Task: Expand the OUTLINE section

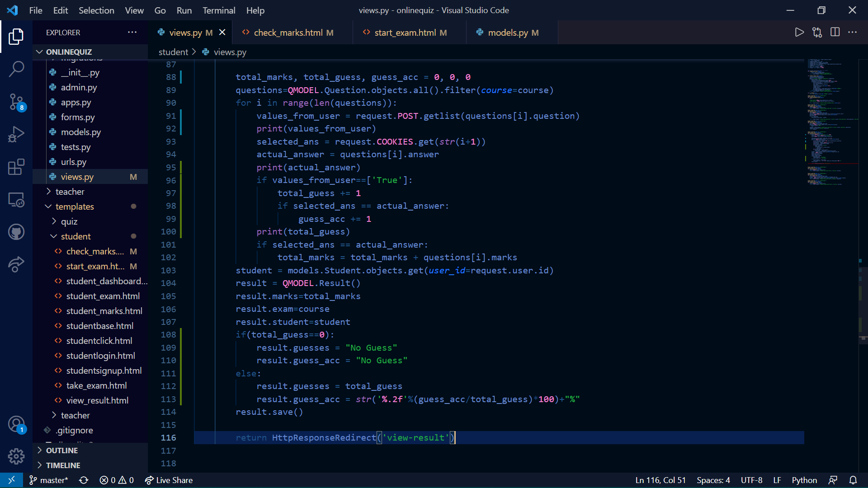Action: pyautogui.click(x=61, y=450)
